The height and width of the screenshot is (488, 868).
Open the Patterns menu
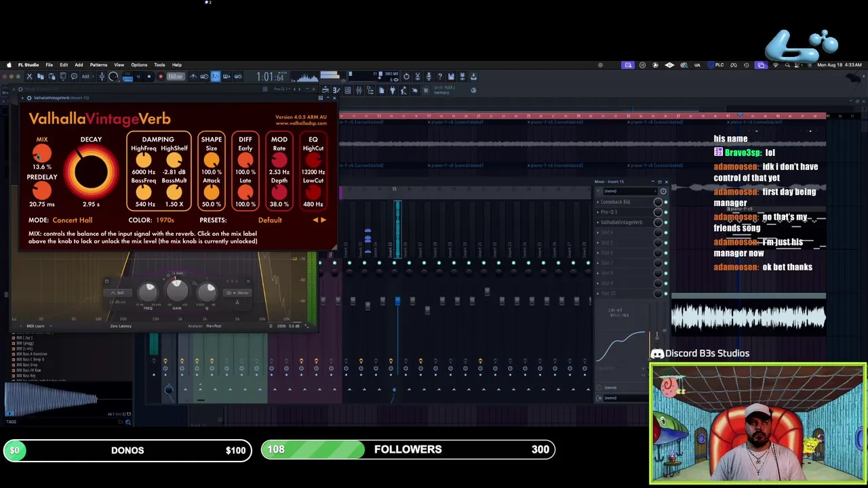click(x=98, y=65)
